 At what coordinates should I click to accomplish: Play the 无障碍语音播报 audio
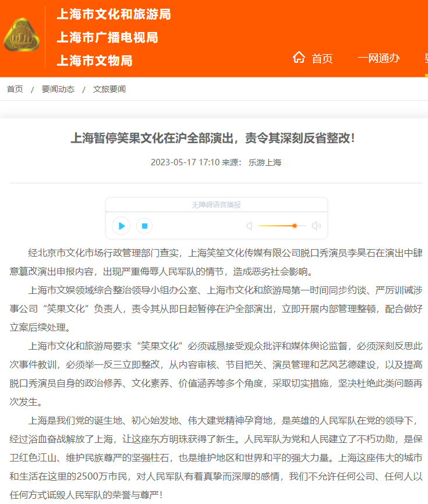pos(121,226)
